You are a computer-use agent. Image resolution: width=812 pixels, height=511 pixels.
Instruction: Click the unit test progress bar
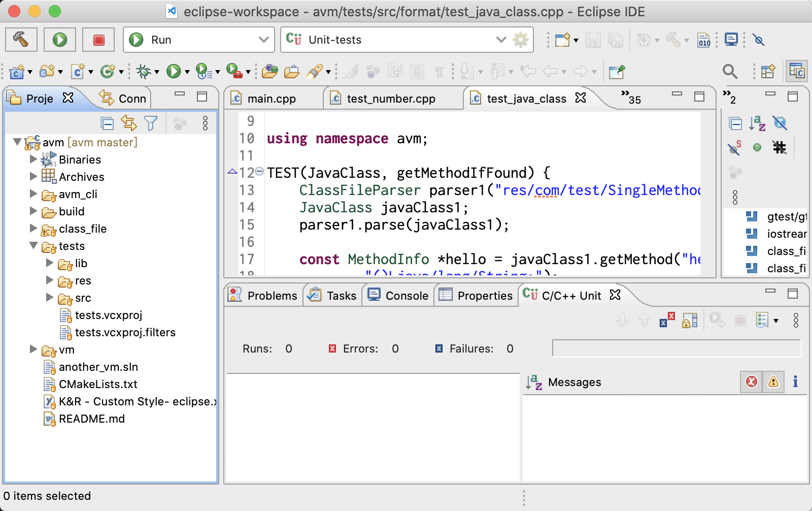click(x=676, y=348)
